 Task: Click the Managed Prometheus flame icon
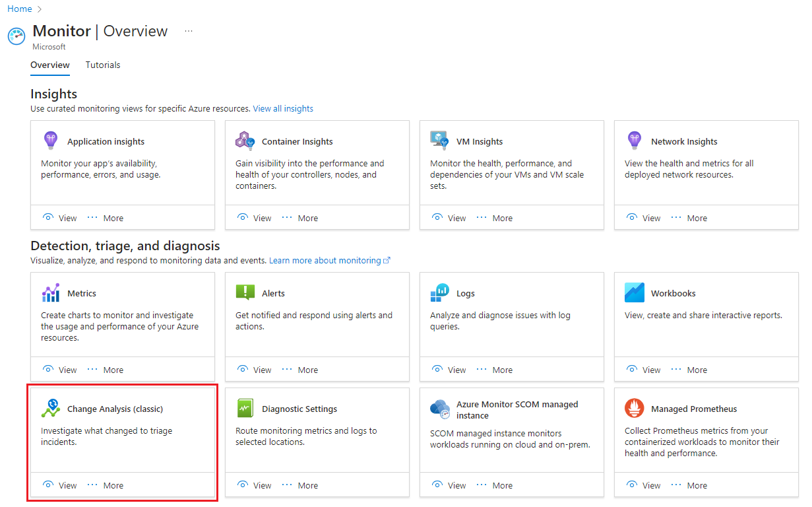[x=635, y=409]
